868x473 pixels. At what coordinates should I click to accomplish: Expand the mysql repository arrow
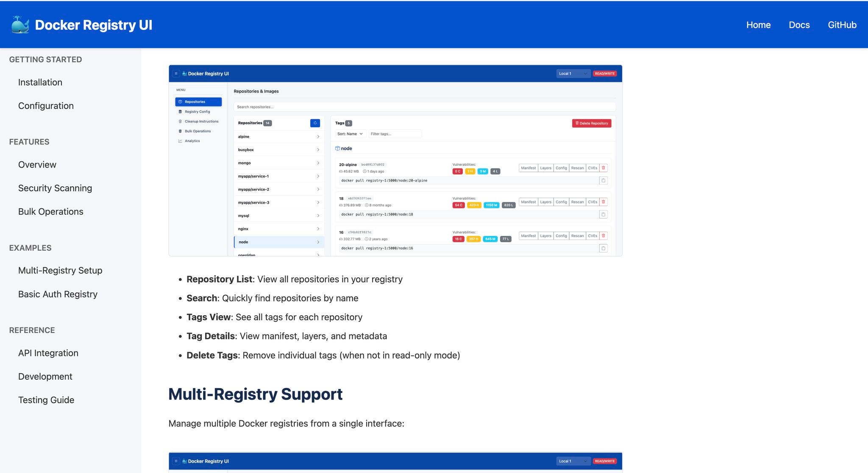pyautogui.click(x=318, y=216)
